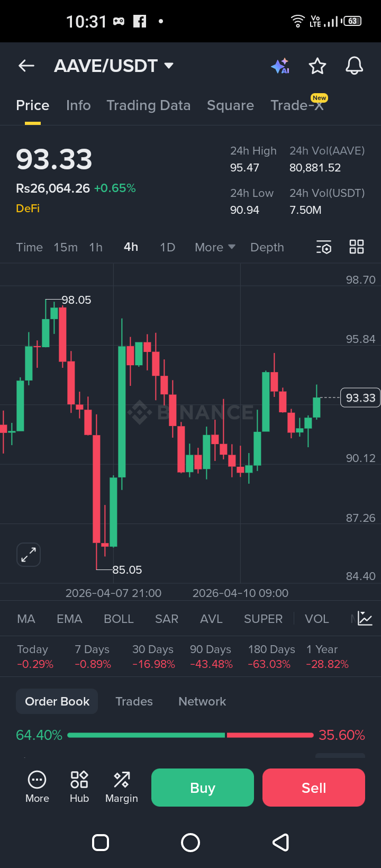Tap the 24h High value 95.47

coord(244,168)
